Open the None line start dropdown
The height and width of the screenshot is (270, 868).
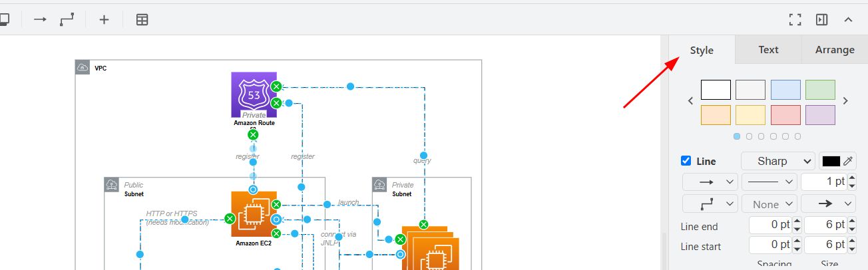[769, 203]
